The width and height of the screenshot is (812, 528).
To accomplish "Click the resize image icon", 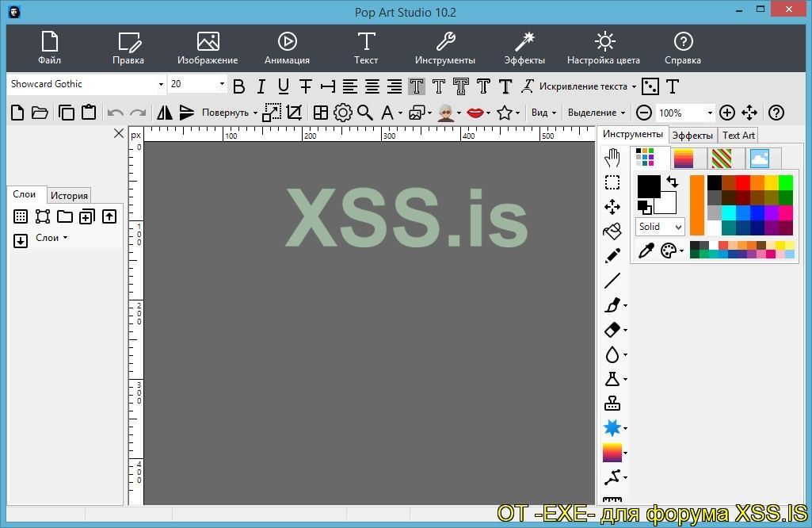I will (272, 113).
